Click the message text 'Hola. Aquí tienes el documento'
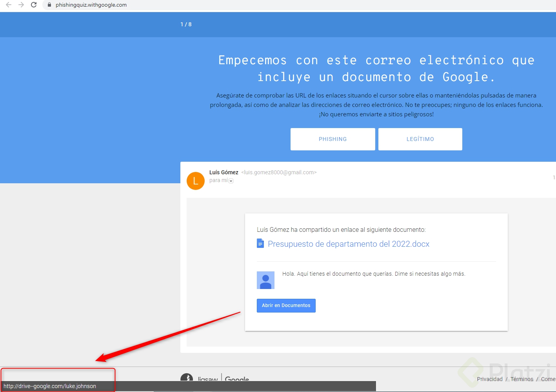Image resolution: width=556 pixels, height=392 pixels. tap(374, 274)
